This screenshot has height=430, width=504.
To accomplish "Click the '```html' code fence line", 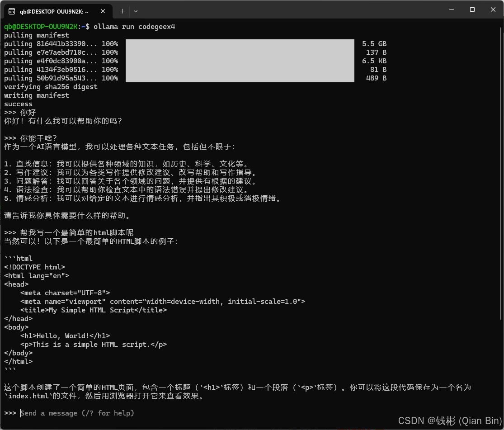I will click(18, 258).
